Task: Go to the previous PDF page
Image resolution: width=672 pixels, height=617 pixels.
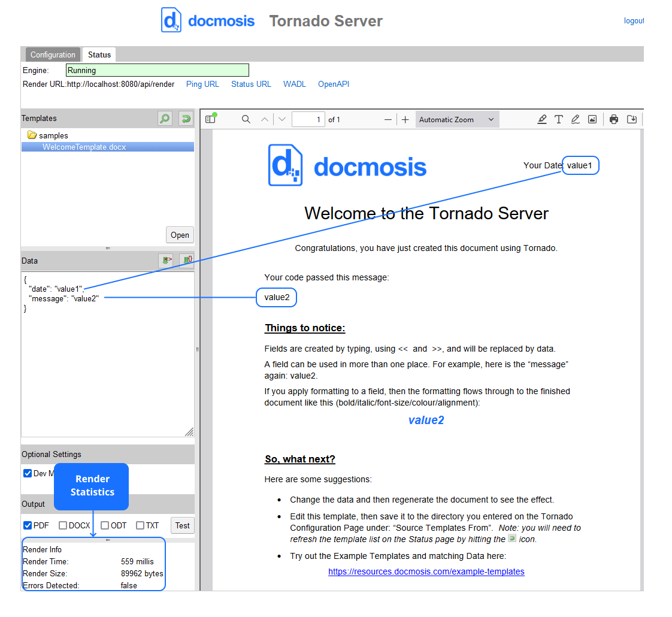Action: (x=265, y=119)
